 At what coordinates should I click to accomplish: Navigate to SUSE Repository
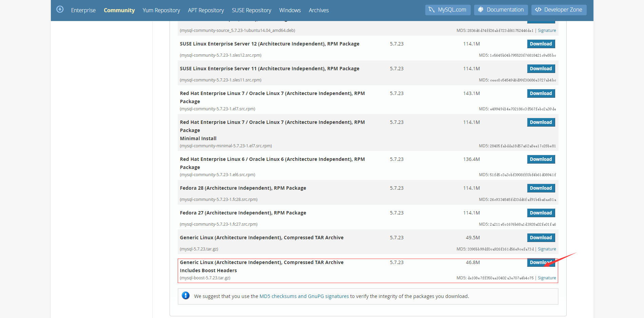[251, 10]
